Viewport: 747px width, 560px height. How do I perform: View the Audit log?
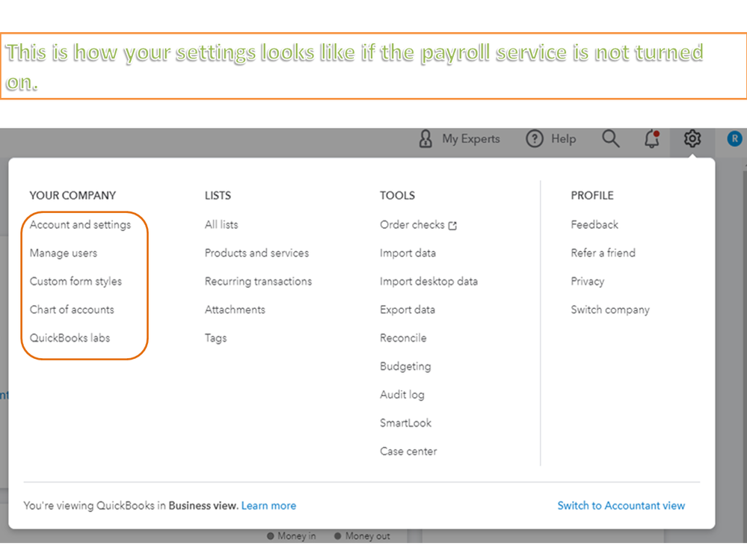point(402,395)
